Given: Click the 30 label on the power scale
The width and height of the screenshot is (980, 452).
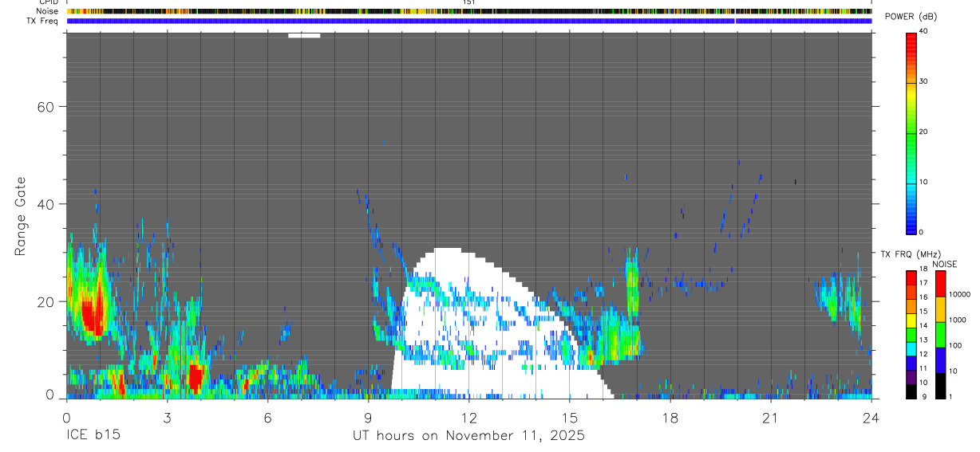Looking at the screenshot, I should (925, 82).
